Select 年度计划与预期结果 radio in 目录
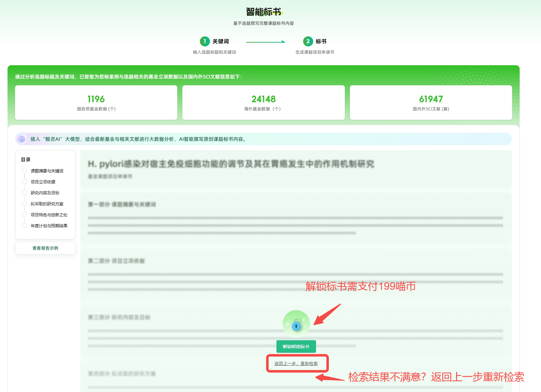Viewport: 541px width, 392px height. click(24, 225)
